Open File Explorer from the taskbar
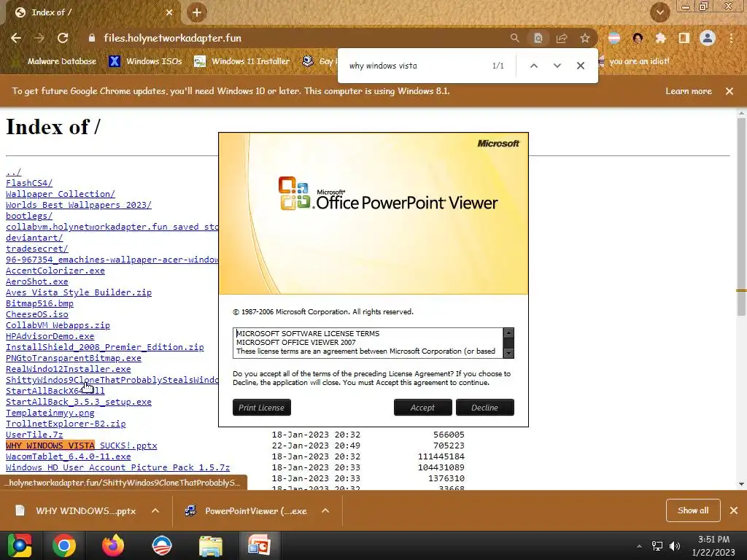This screenshot has width=747, height=560. 211,545
